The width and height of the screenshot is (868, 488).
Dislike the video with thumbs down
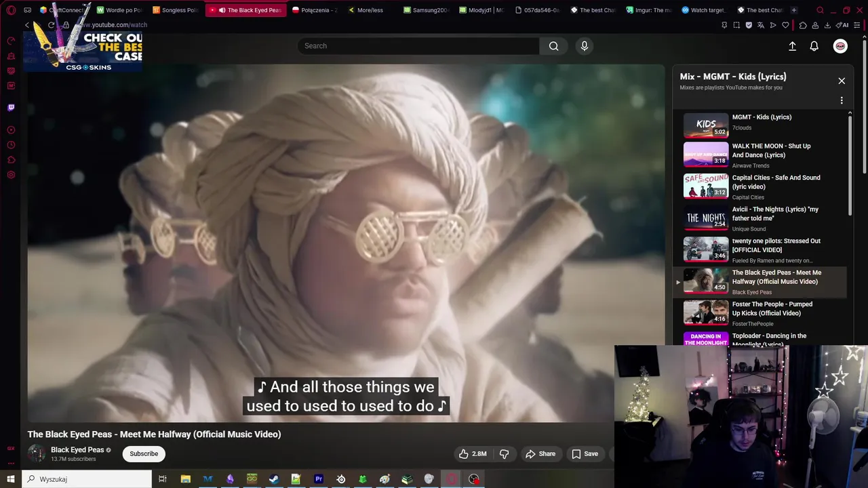click(x=504, y=454)
